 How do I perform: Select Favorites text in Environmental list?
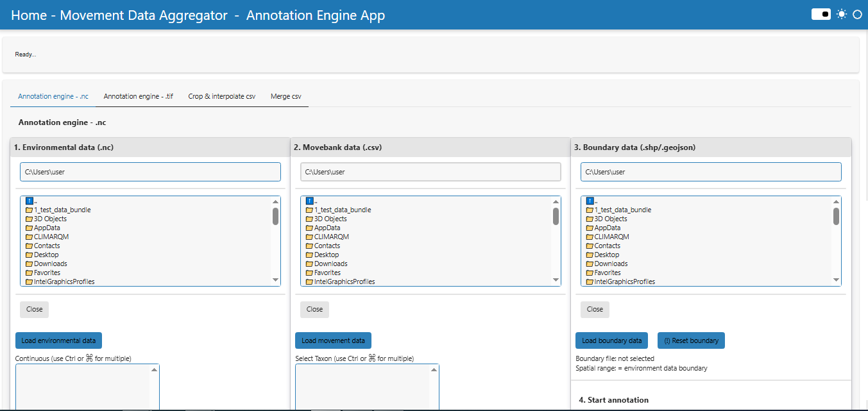click(47, 273)
